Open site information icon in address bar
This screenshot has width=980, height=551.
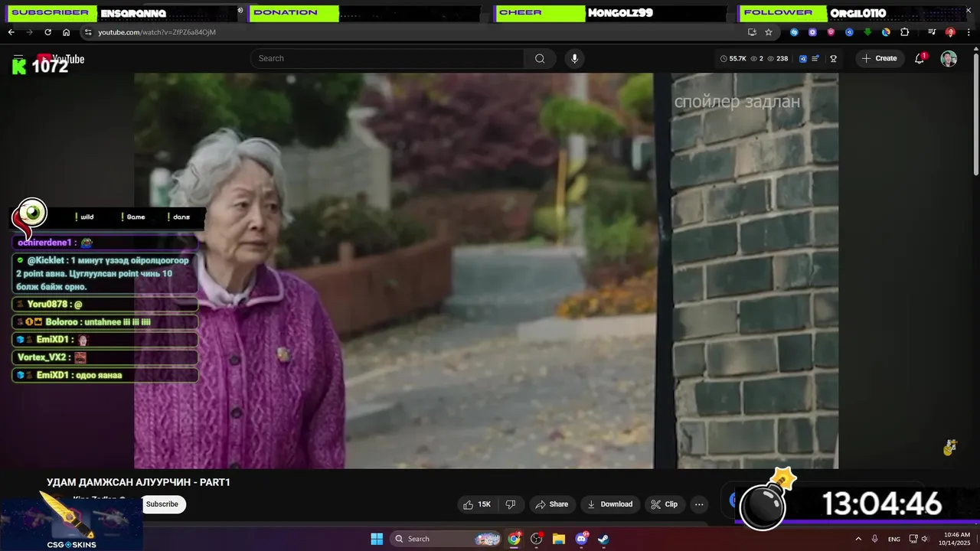point(88,32)
